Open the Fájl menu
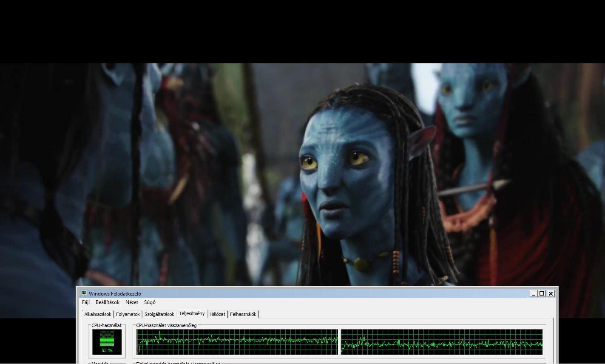 86,302
